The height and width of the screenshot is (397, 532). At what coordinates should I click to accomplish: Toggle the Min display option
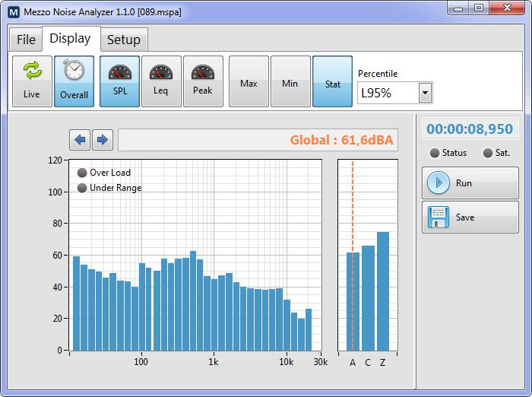tap(290, 81)
